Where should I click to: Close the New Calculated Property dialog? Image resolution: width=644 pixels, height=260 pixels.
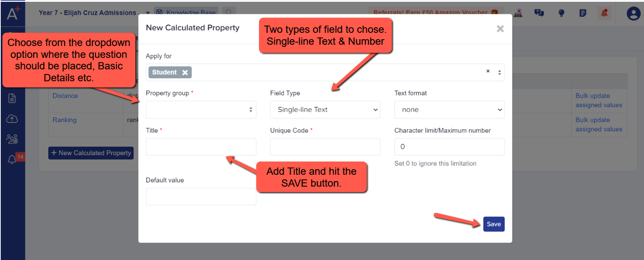[500, 29]
